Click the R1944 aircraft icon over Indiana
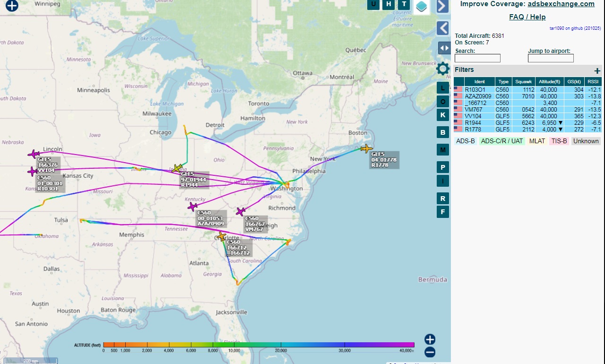 click(177, 168)
